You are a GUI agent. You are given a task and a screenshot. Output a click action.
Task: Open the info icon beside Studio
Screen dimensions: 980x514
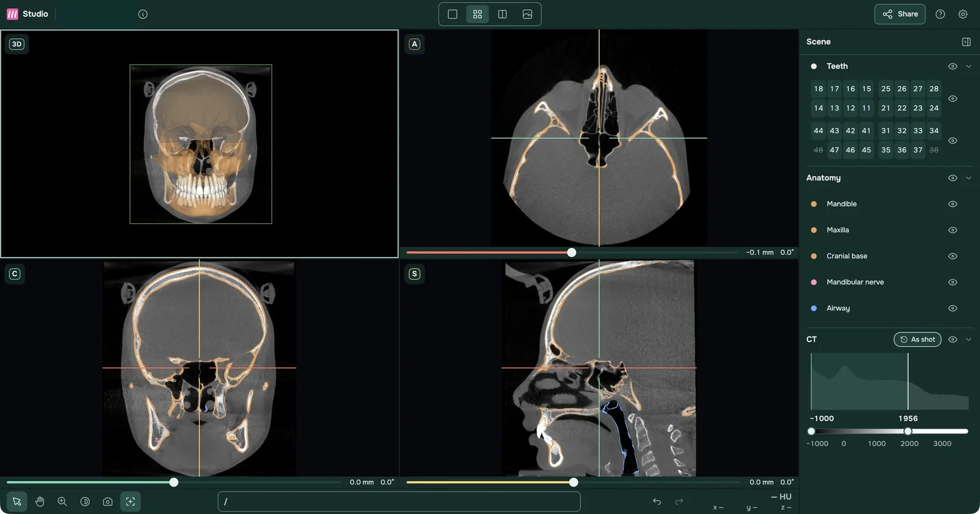coord(143,14)
